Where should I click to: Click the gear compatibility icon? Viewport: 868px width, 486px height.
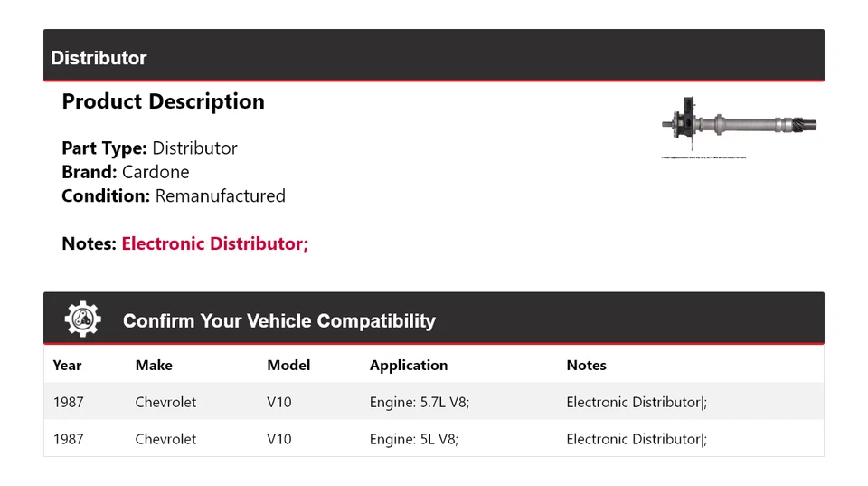pyautogui.click(x=82, y=319)
